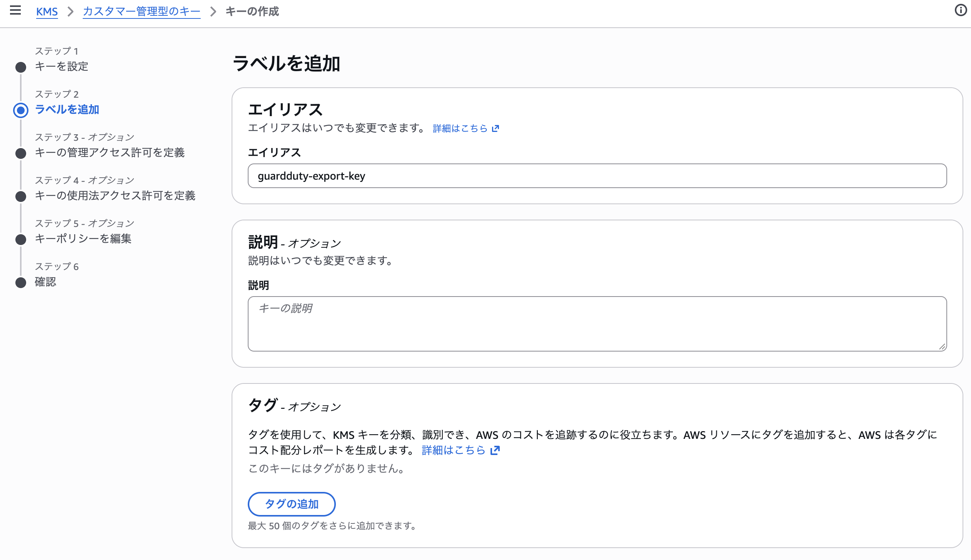
Task: Click the タグの追加 button
Action: pos(292,504)
